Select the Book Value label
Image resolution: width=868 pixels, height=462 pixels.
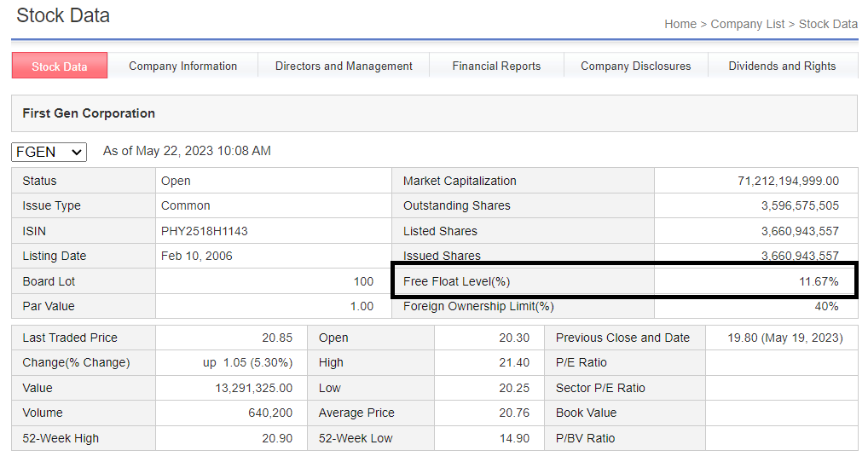point(587,413)
